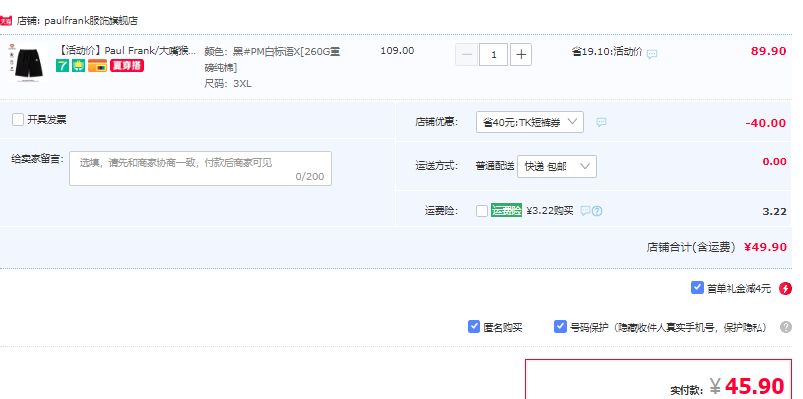
Task: Decrease quantity with the minus button
Action: (466, 55)
